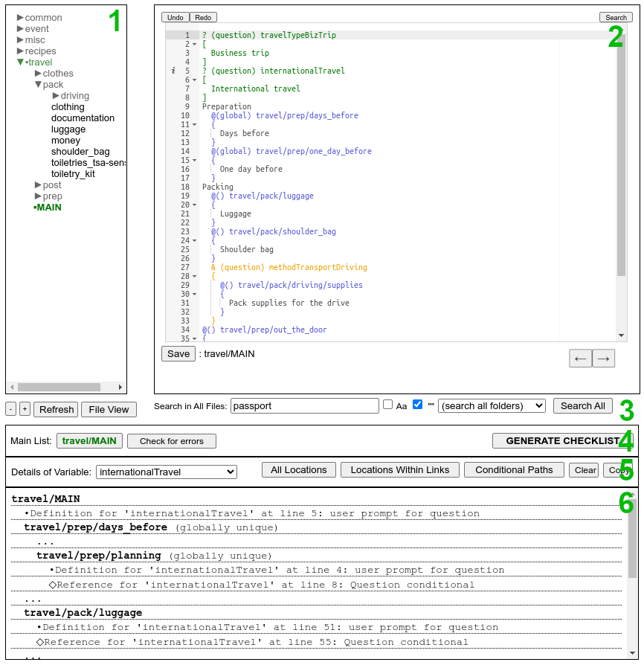Click travel/pack/driving/supplies on line 29
Viewport: 644px width, 665px height.
[300, 285]
